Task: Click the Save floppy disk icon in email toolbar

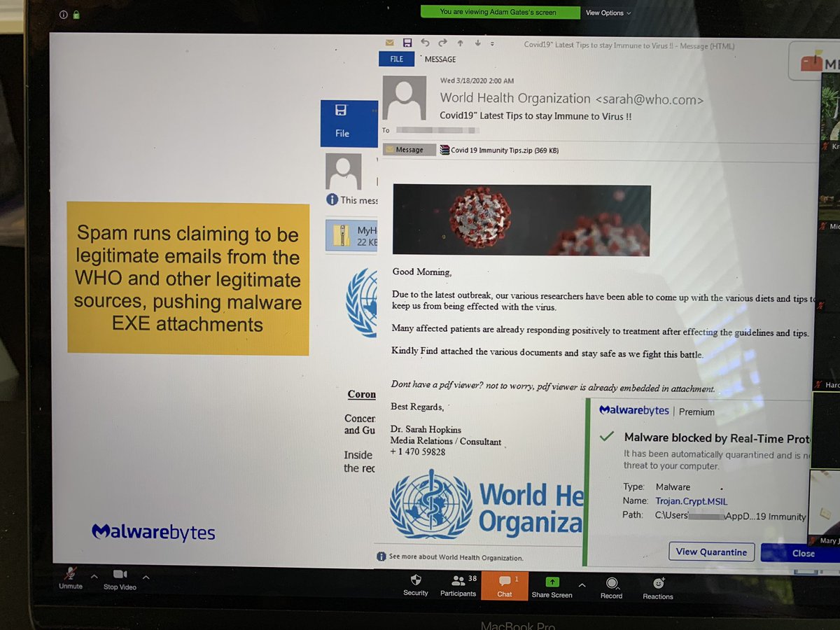Action: click(407, 43)
